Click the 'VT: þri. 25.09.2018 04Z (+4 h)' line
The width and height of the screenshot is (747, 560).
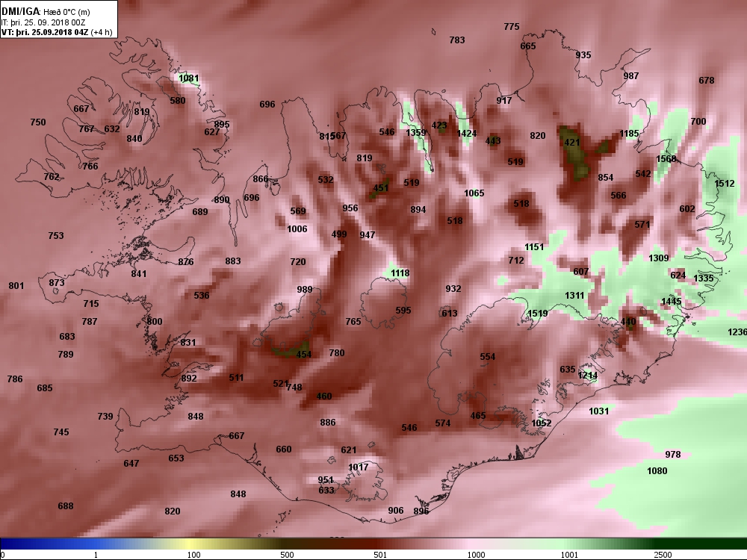point(57,32)
